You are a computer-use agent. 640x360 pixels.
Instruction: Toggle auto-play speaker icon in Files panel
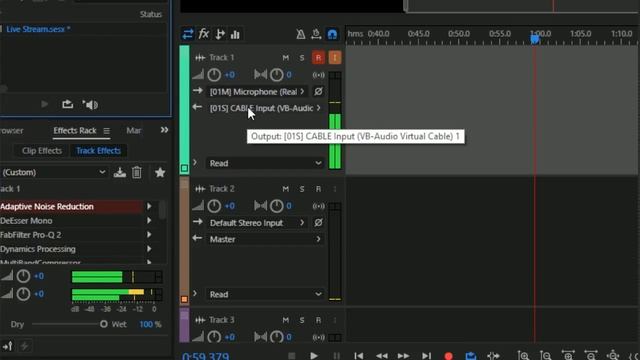click(x=90, y=105)
